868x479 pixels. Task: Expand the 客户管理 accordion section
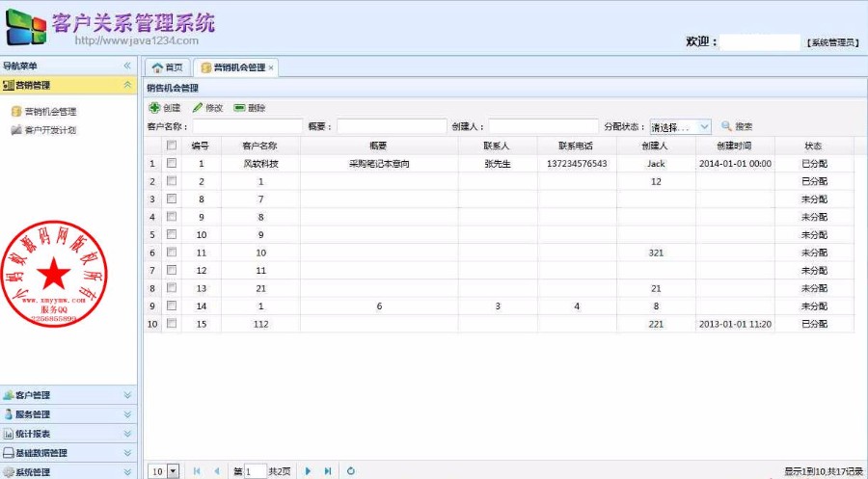pos(127,395)
